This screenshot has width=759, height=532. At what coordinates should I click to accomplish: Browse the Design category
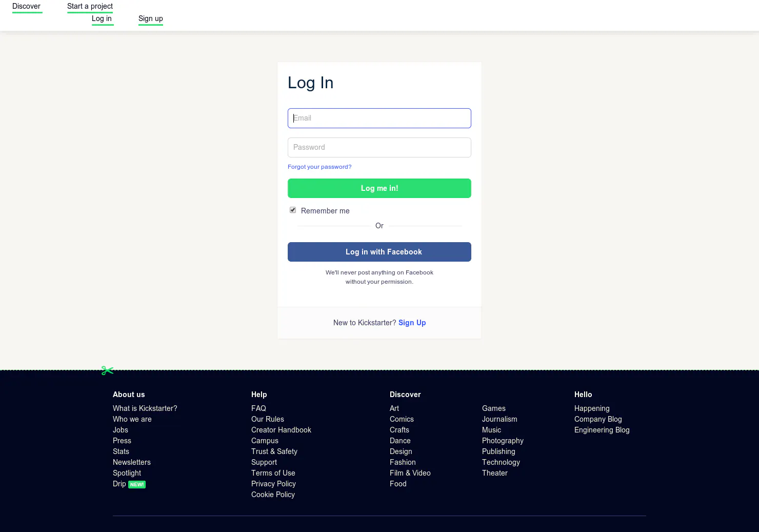coord(401,451)
